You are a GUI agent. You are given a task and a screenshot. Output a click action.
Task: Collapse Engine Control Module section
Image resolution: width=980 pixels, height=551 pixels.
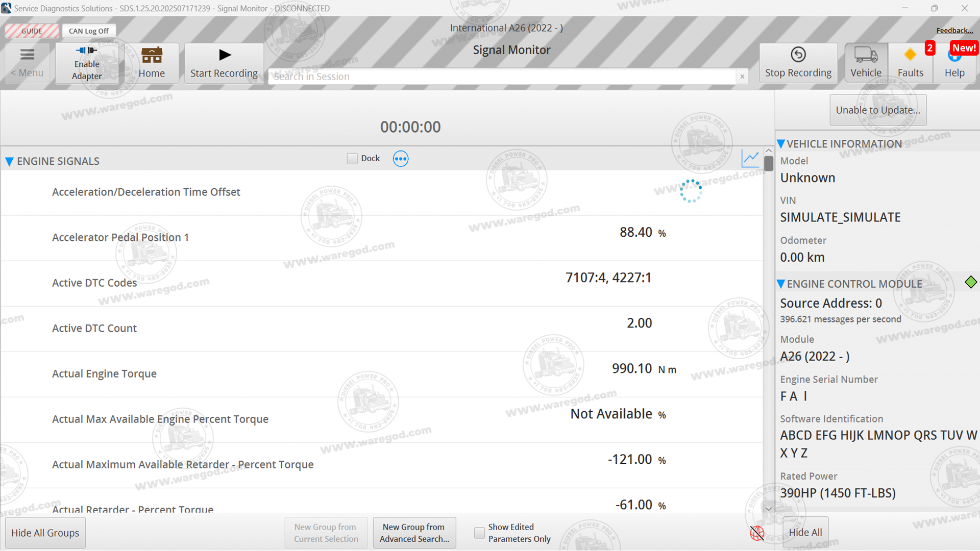click(x=781, y=284)
